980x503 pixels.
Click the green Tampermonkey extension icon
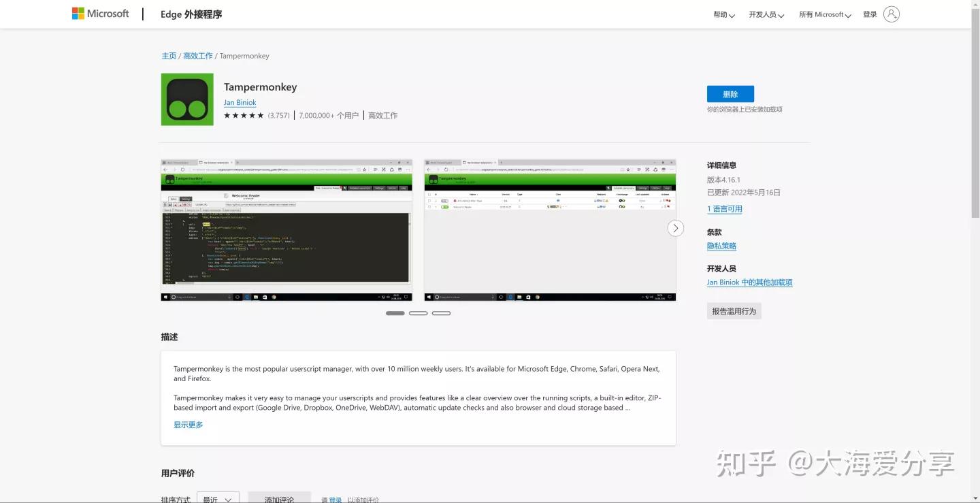pyautogui.click(x=187, y=99)
